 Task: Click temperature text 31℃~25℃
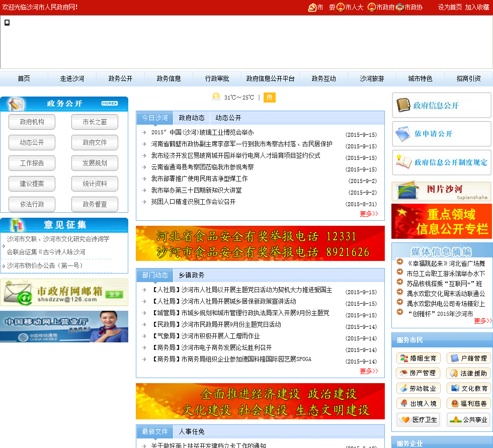(x=239, y=98)
